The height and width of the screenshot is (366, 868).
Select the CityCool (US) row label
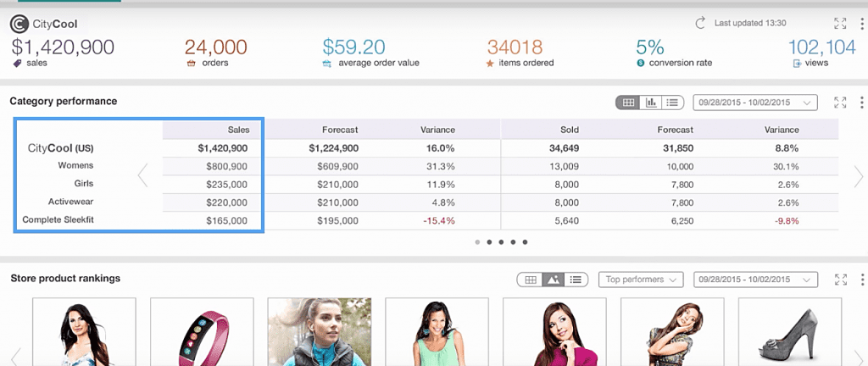click(61, 148)
